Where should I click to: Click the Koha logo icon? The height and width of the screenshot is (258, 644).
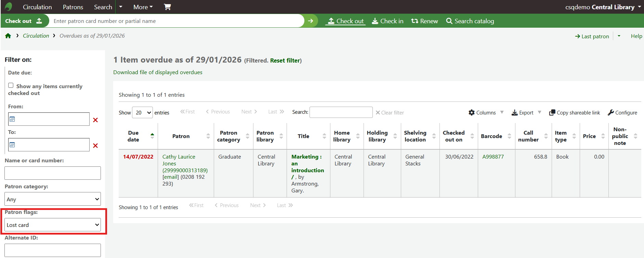pyautogui.click(x=9, y=7)
